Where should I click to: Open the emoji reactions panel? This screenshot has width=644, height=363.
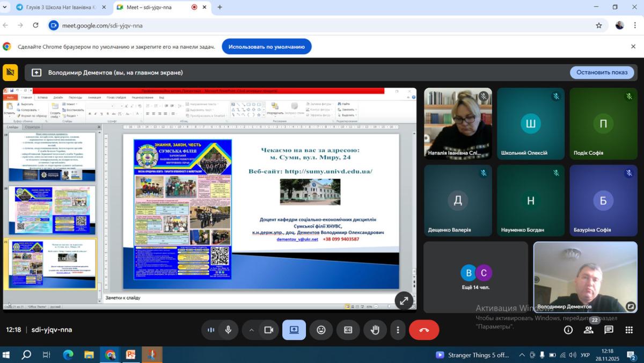321,330
